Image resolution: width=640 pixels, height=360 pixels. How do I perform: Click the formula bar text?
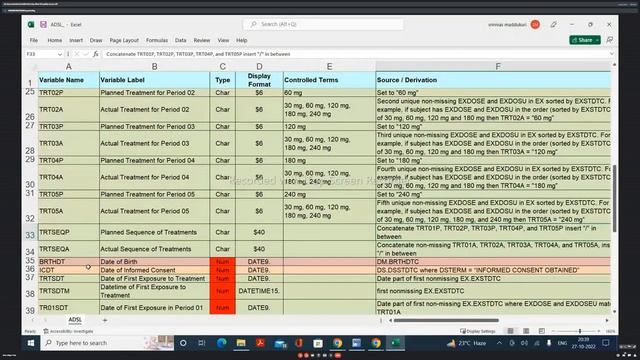point(198,54)
